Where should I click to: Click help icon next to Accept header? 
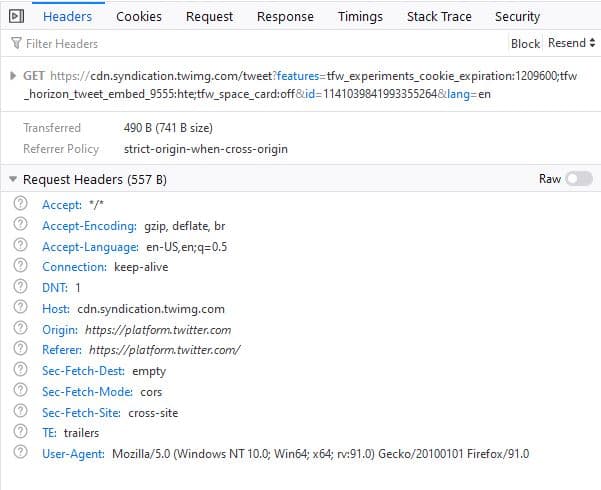coord(20,204)
